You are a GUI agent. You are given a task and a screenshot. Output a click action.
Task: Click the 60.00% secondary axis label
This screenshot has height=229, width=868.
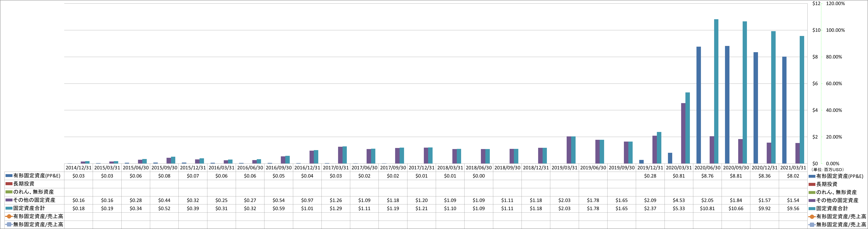[834, 84]
